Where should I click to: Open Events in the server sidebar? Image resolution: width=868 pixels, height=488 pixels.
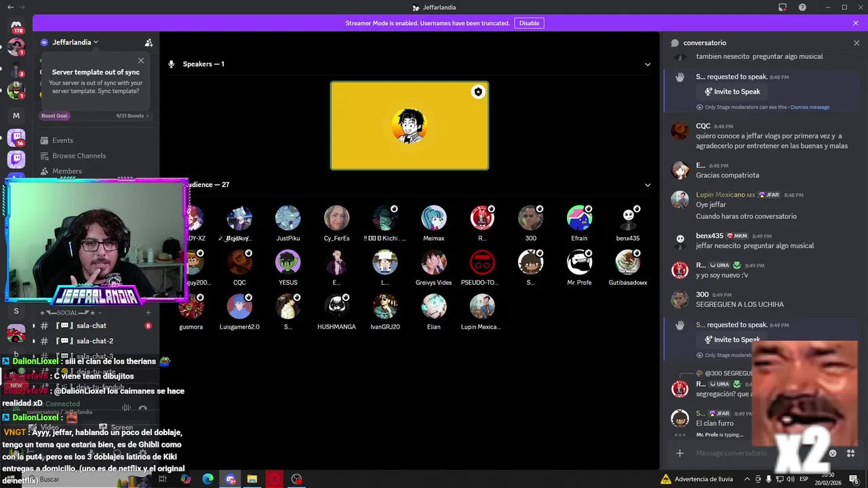[x=62, y=140]
